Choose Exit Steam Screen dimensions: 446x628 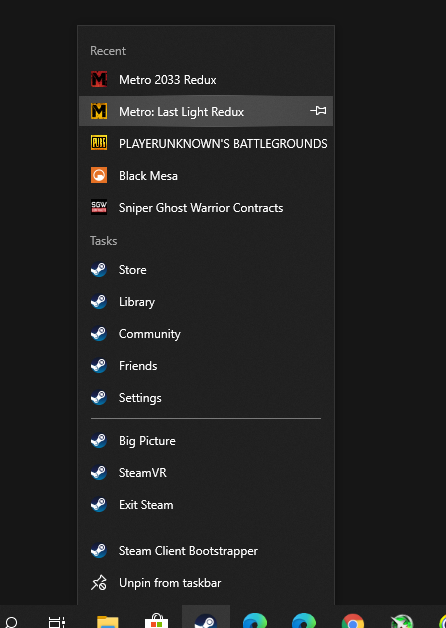pos(206,505)
